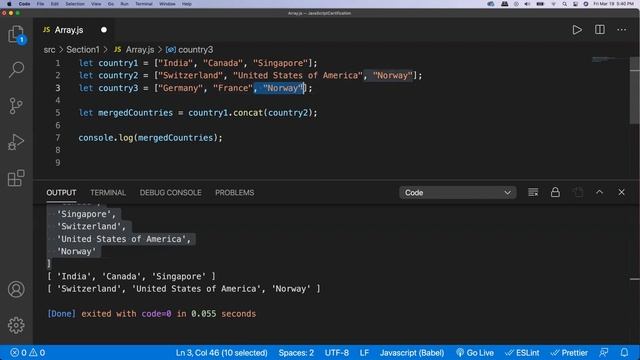Open the Selection menu
This screenshot has height=360, width=640.
click(75, 4)
